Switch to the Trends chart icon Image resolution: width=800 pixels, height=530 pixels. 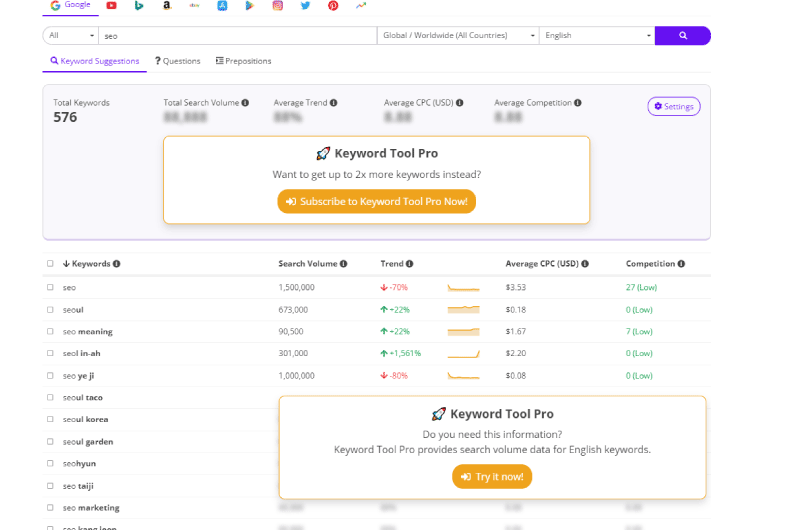pos(361,6)
